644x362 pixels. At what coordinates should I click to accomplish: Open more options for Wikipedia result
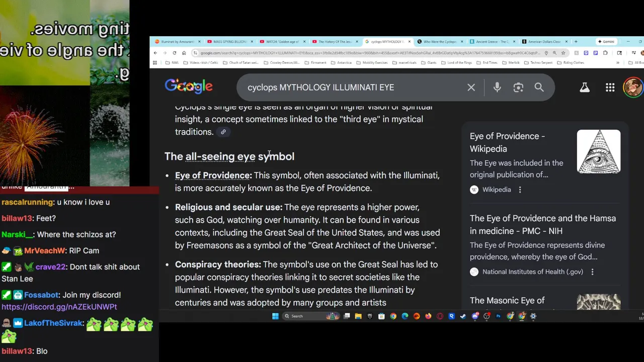tap(520, 190)
